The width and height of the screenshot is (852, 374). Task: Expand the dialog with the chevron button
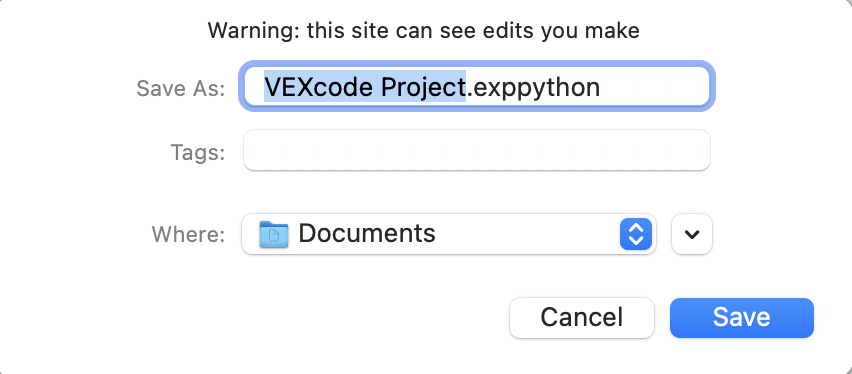coord(692,234)
